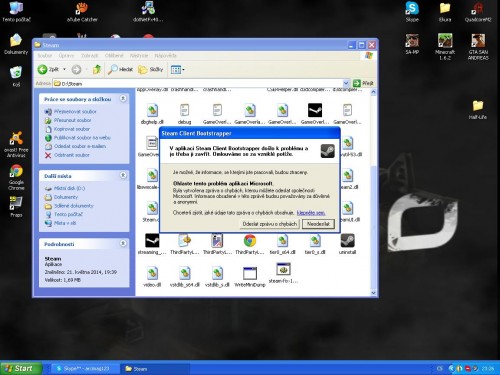Click the Klepněte sem link
Viewport: 500px width, 375px height.
coord(311,213)
